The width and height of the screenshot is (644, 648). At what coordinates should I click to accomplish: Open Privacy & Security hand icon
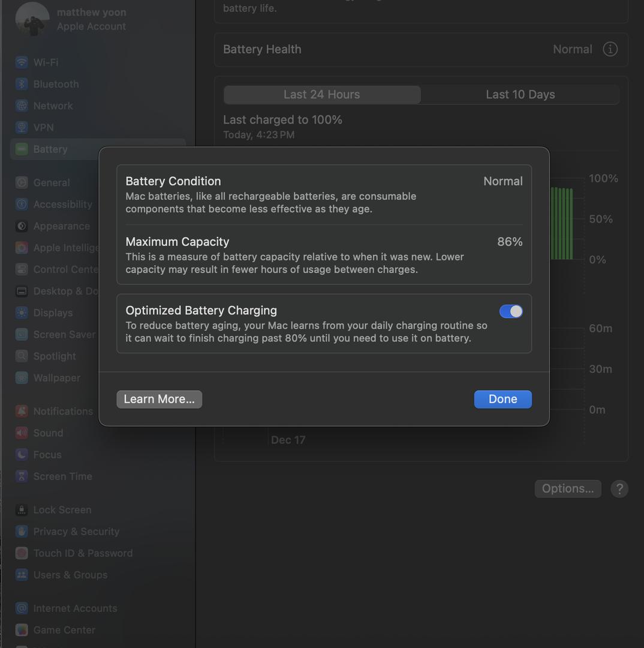(x=22, y=531)
